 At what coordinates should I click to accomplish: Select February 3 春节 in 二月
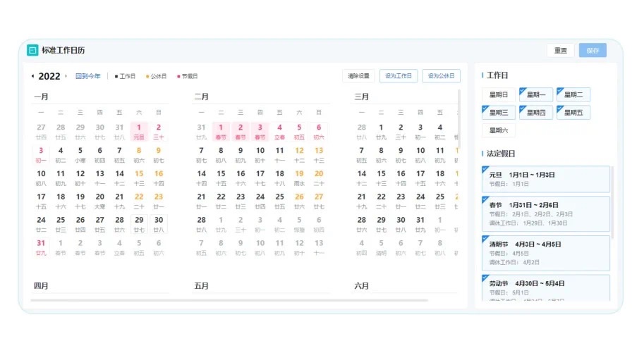(260, 132)
